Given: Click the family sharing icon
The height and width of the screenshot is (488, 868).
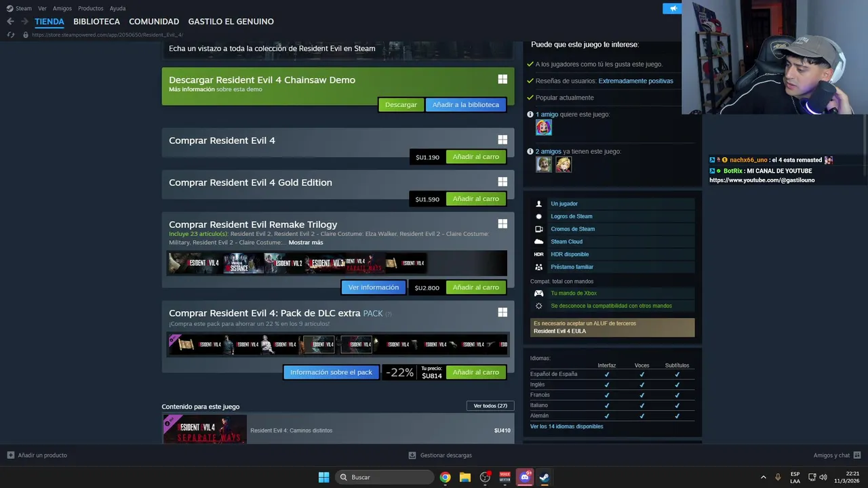Looking at the screenshot, I should click(x=538, y=267).
